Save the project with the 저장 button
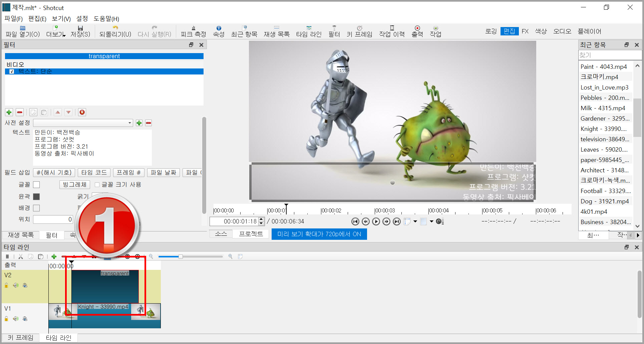 (80, 31)
